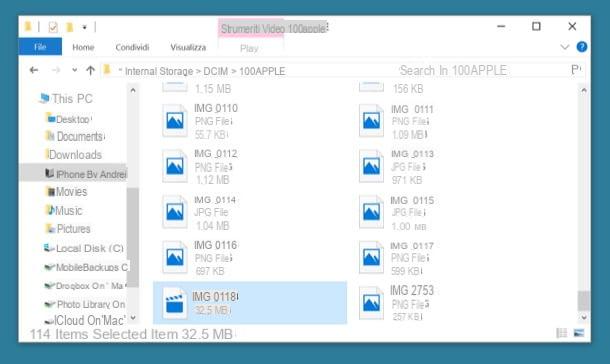The height and width of the screenshot is (364, 610).
Task: Click the Properties quick access icon
Action: click(53, 27)
